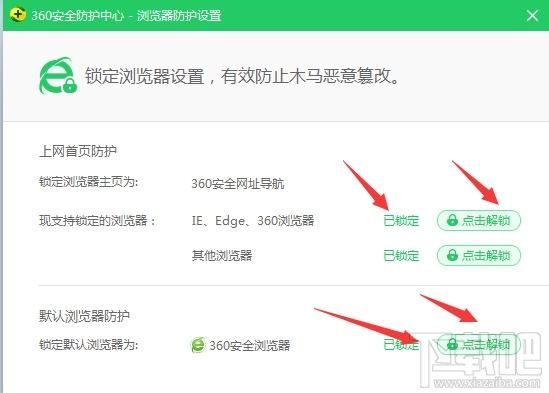This screenshot has height=393, width=549.
Task: Click the 360 shield logo in title bar
Action: 18,15
